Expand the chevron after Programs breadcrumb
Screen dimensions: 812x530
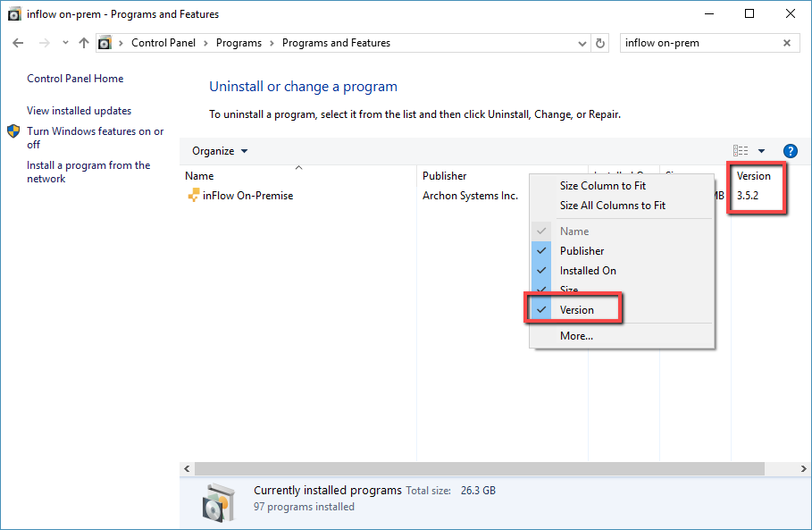pyautogui.click(x=272, y=43)
